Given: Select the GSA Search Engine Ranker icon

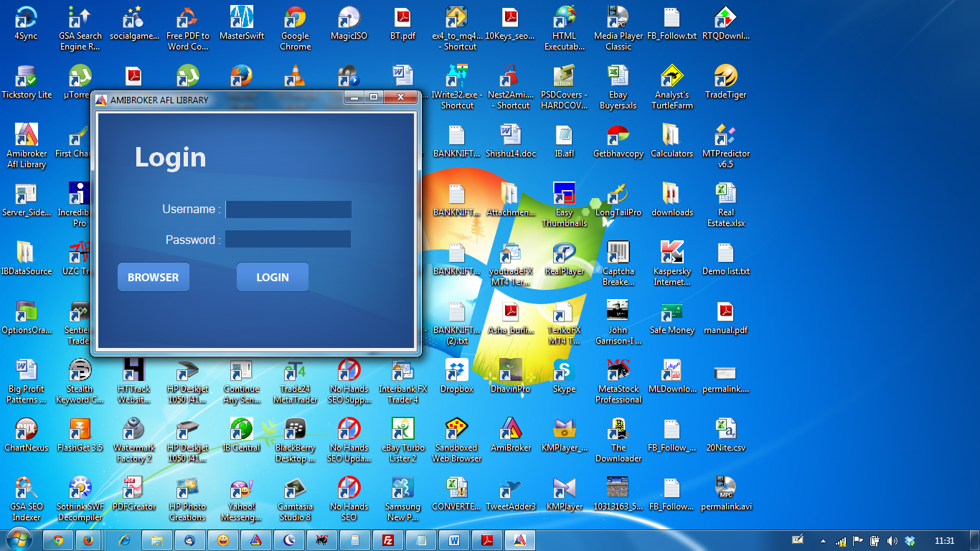Looking at the screenshot, I should point(80,29).
